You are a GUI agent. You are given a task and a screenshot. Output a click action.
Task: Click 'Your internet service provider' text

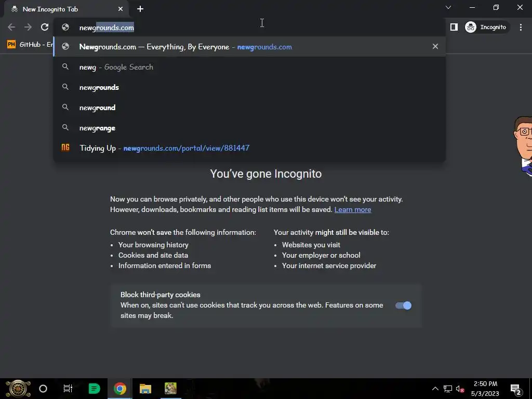pyautogui.click(x=329, y=265)
